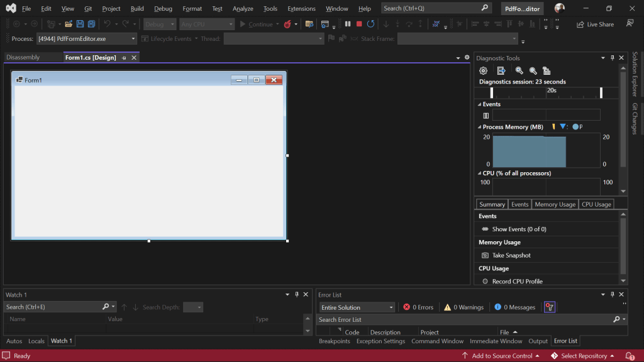Open the Debug menu
The height and width of the screenshot is (362, 644).
163,8
